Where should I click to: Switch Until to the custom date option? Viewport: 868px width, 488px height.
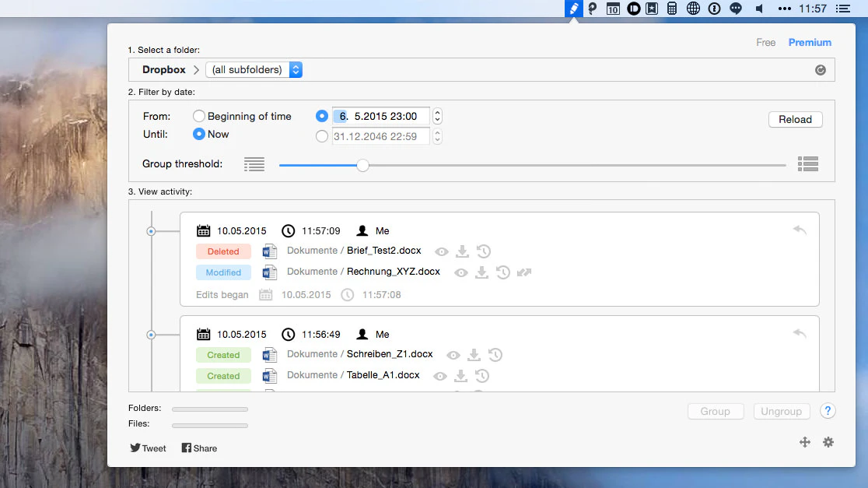tap(322, 135)
